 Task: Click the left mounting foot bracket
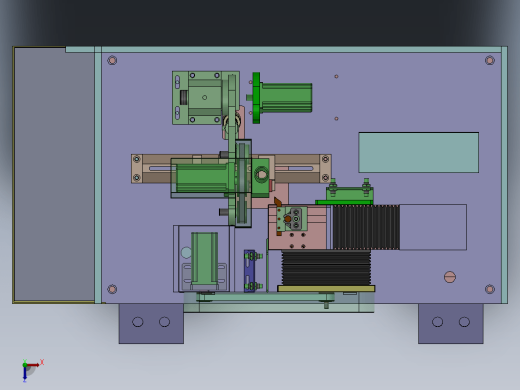tap(151, 323)
